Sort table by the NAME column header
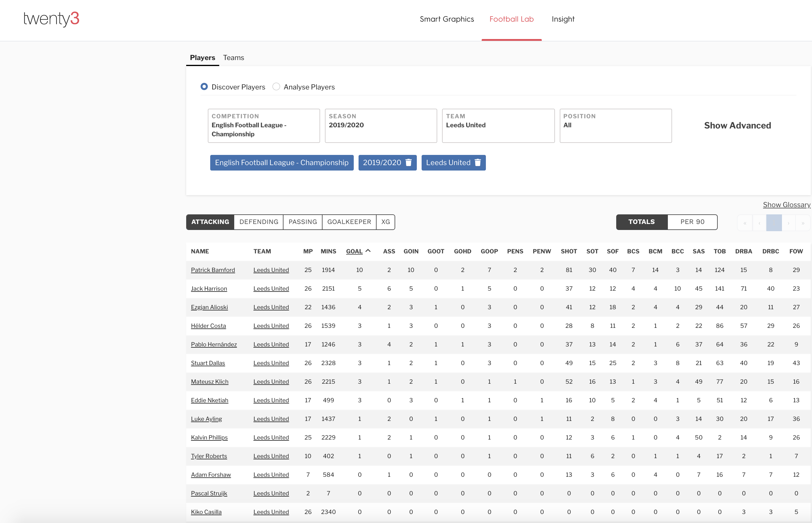 click(200, 251)
